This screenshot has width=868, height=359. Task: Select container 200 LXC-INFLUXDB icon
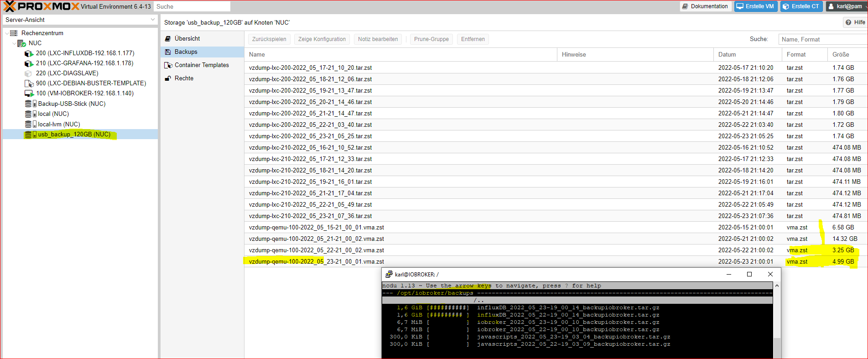29,53
